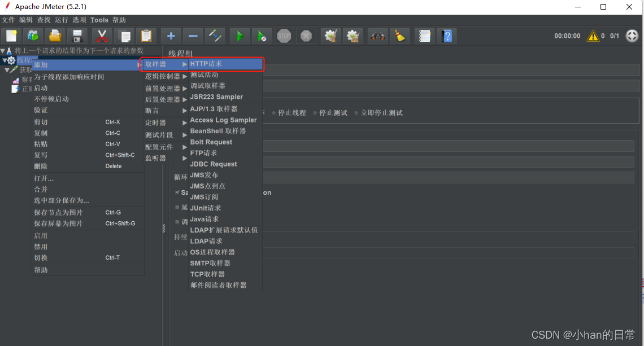Expand the 配置元件 submenu
Screen dimensions: 644x346
point(166,147)
